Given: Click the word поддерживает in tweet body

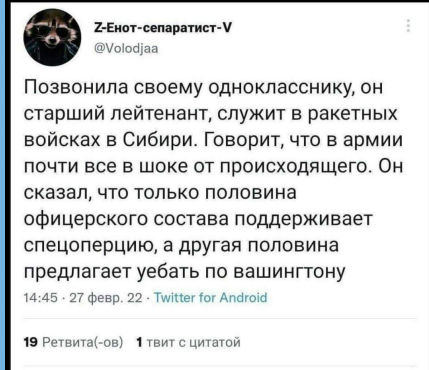Looking at the screenshot, I should pos(304,219).
